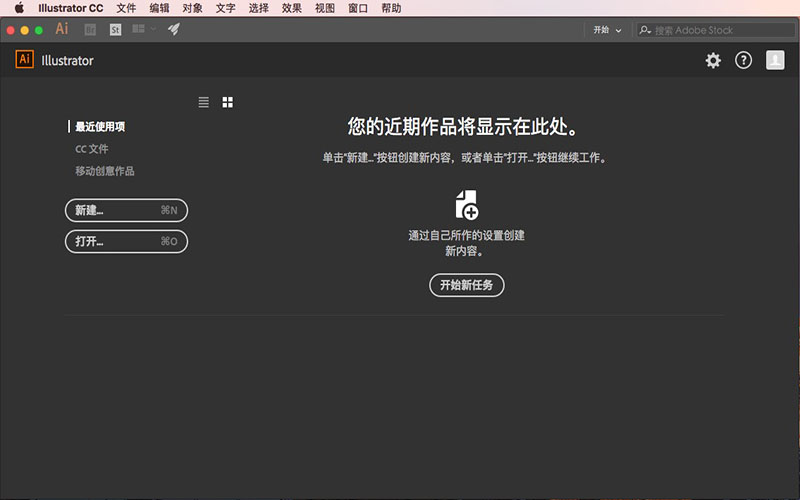Click the 打开... button
Image resolution: width=800 pixels, height=500 pixels.
[x=127, y=241]
